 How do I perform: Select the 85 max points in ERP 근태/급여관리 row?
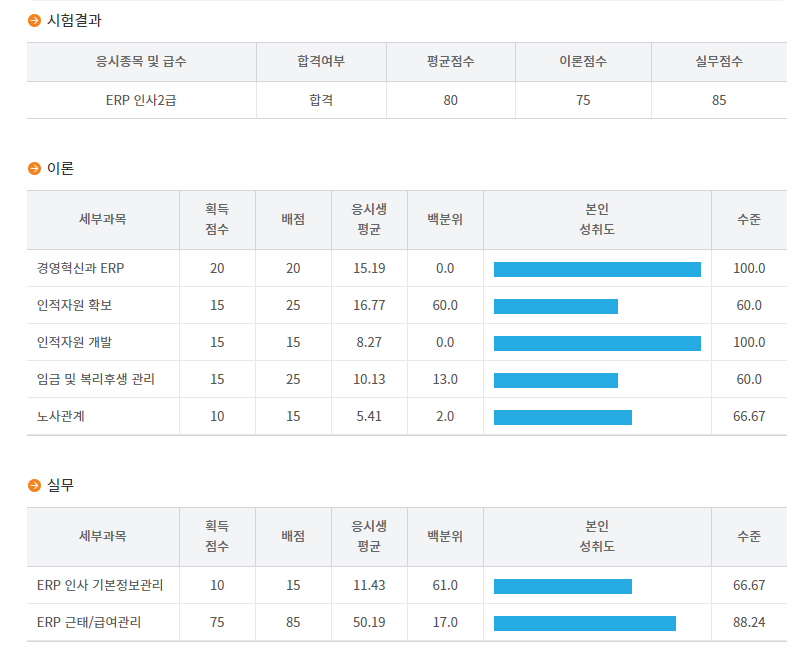(293, 622)
